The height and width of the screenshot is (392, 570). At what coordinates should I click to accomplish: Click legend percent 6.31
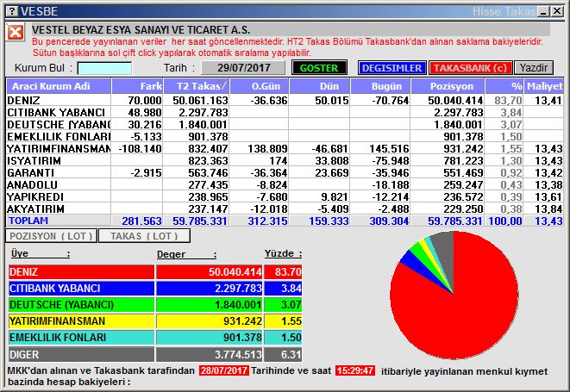coord(291,354)
